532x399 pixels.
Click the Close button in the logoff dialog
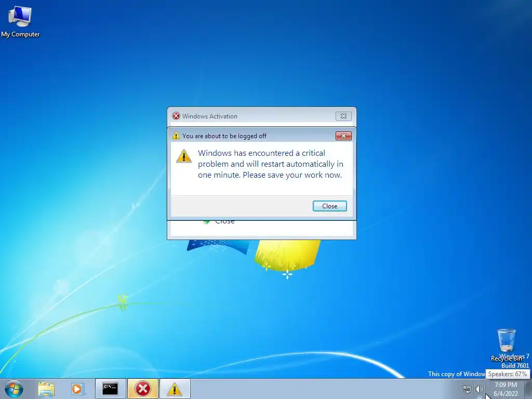[329, 206]
